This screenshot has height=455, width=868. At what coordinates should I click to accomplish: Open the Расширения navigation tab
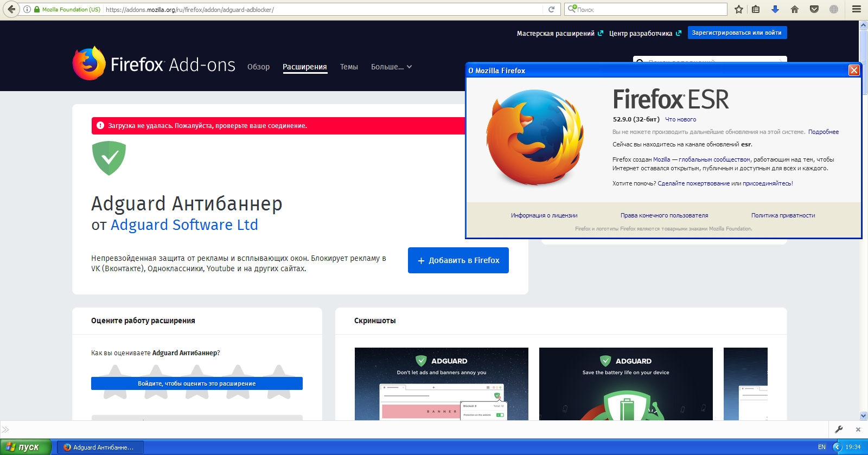[305, 67]
